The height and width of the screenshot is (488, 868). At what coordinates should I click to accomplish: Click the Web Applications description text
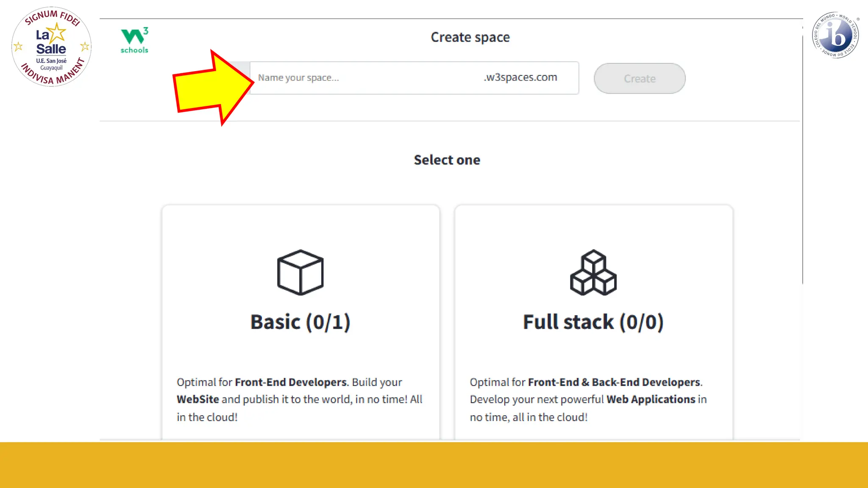pyautogui.click(x=651, y=399)
